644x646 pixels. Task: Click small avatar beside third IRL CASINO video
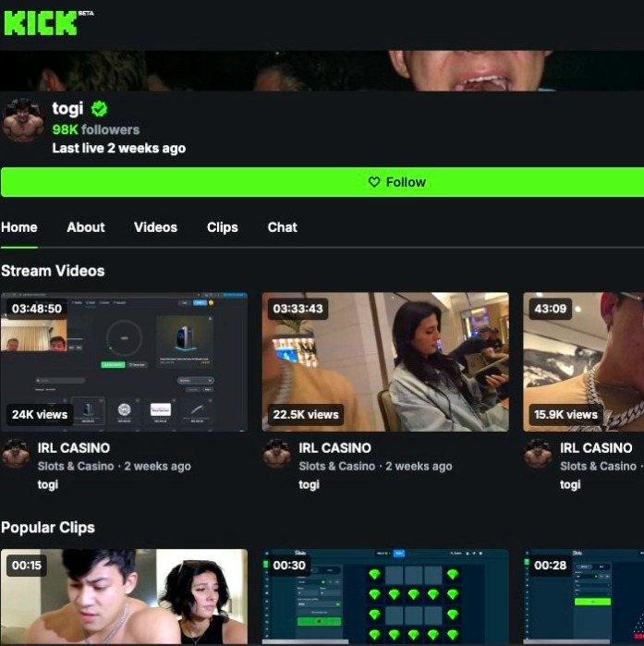pos(538,454)
